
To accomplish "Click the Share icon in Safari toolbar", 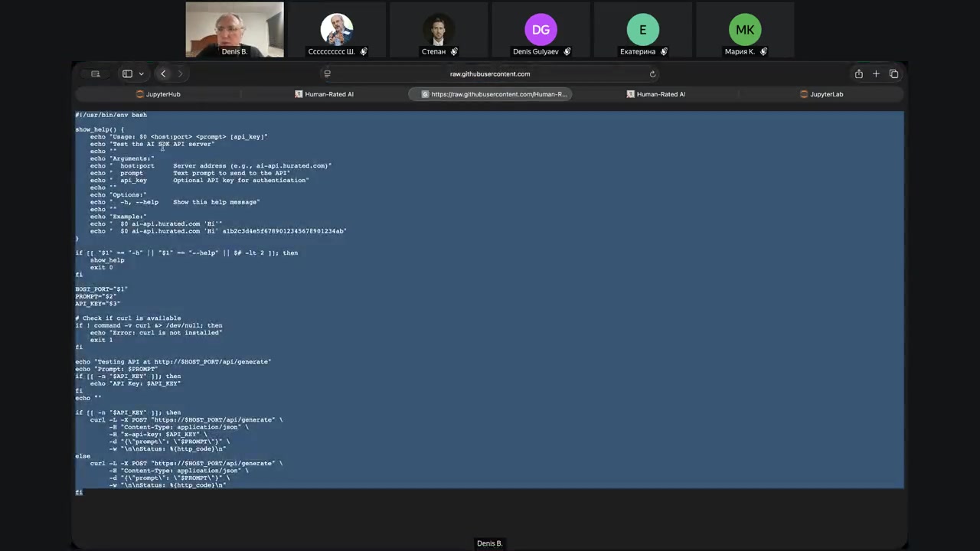I will [858, 74].
